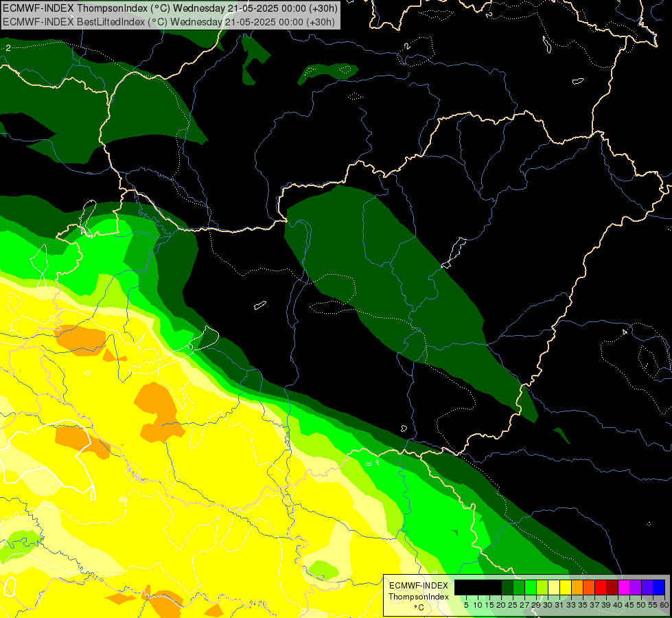Click the legend tick label 33
This screenshot has height=618, width=672.
[x=571, y=605]
